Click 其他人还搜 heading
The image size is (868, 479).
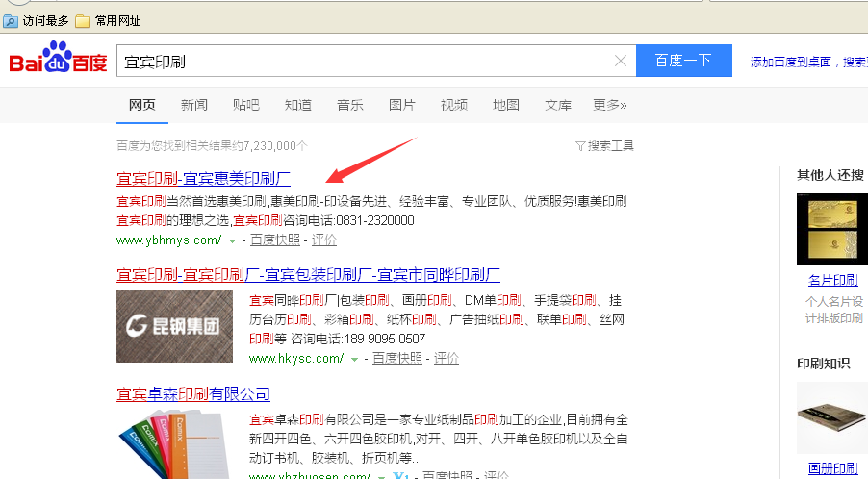(x=830, y=175)
